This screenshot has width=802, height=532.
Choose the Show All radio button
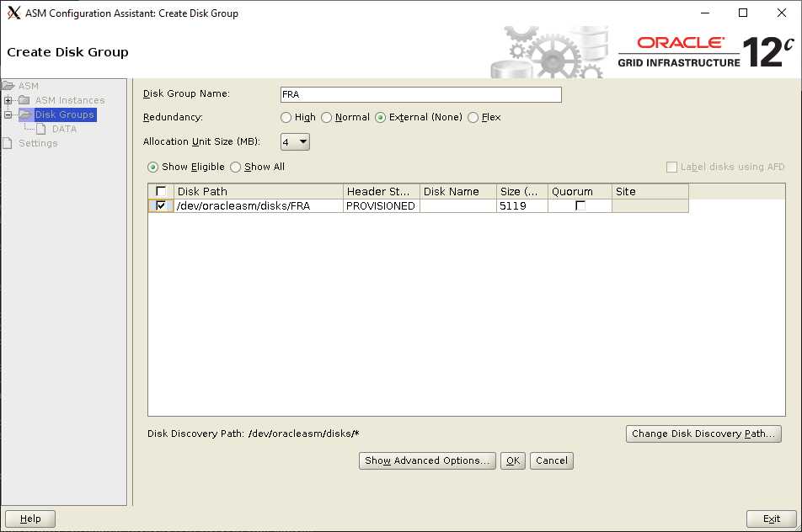[x=235, y=168]
